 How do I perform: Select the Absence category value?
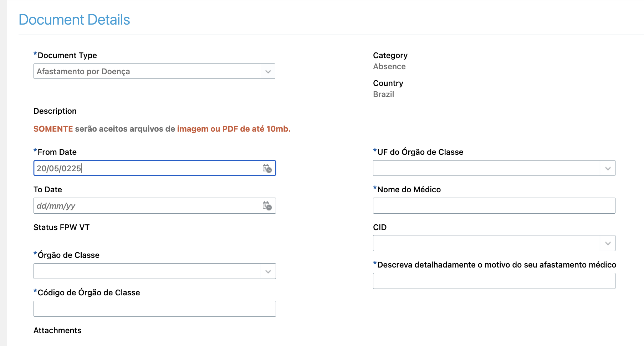click(389, 67)
